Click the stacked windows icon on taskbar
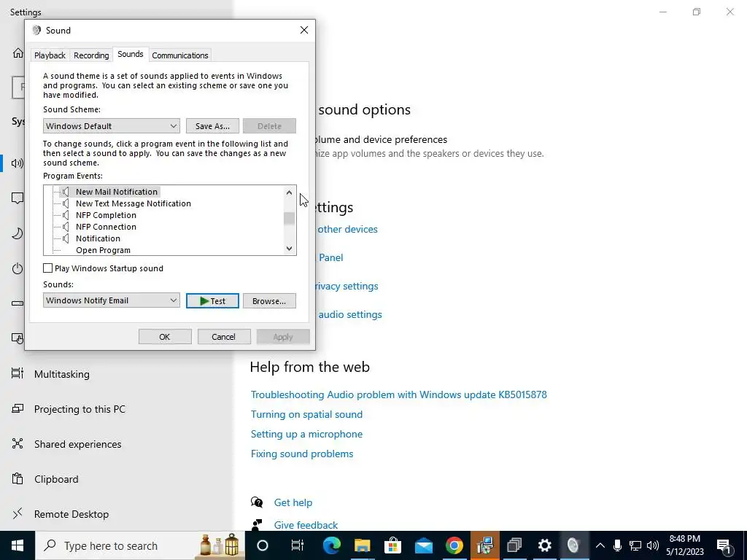Image resolution: width=747 pixels, height=560 pixels. point(514,545)
